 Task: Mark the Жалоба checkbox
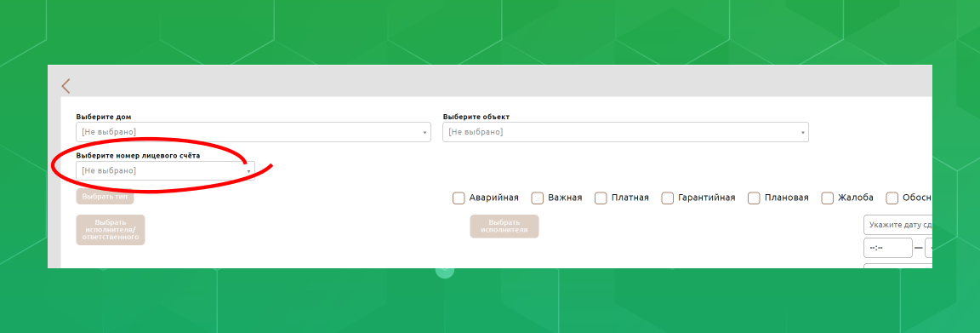point(828,198)
